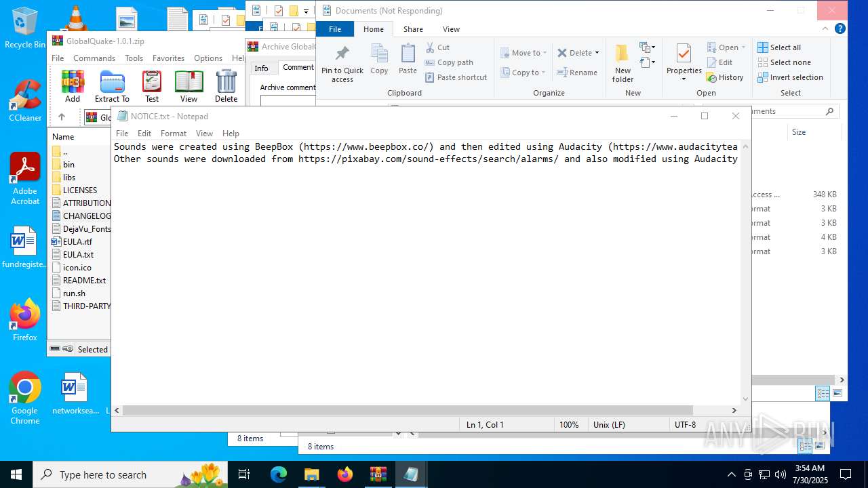Click the Test icon in WinRAR
868x488 pixels.
(152, 87)
